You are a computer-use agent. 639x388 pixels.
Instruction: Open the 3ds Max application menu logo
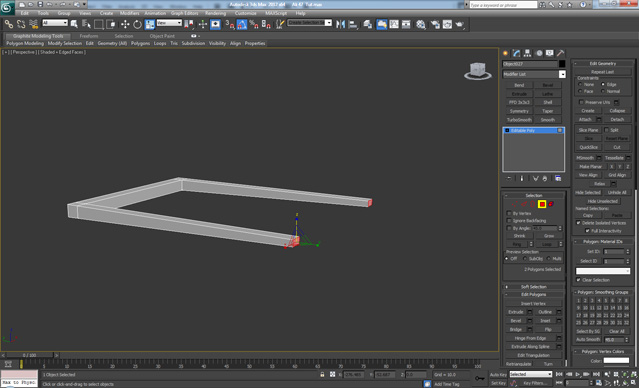coord(7,7)
